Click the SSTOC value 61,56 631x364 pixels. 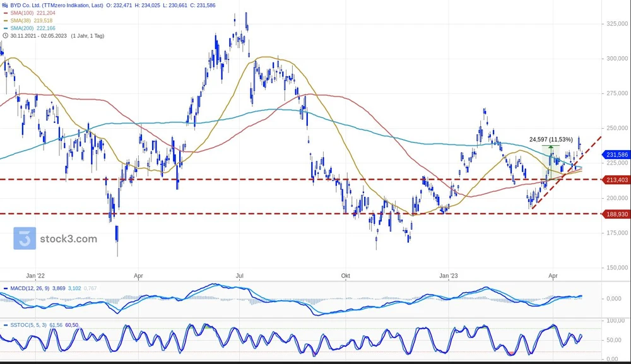tap(56, 325)
